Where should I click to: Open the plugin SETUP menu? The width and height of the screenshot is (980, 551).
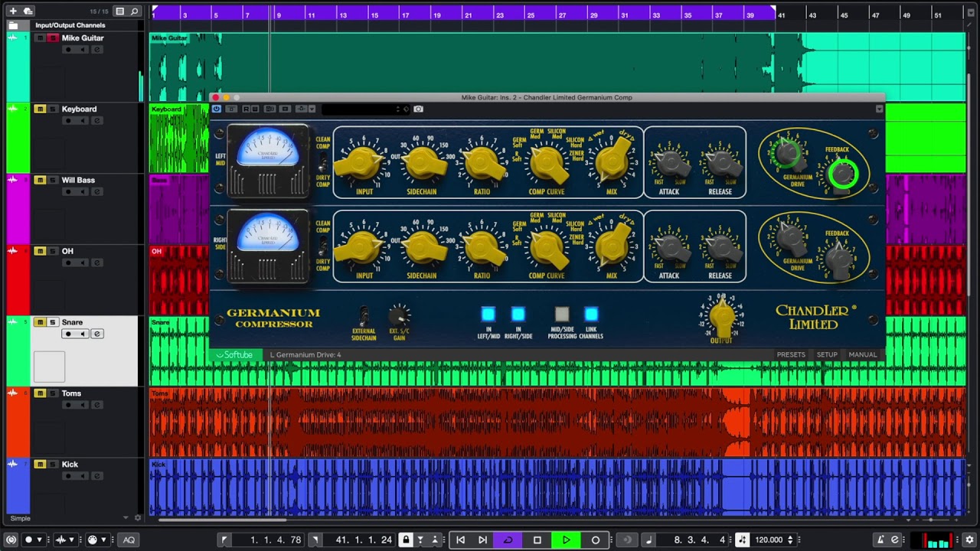[827, 355]
